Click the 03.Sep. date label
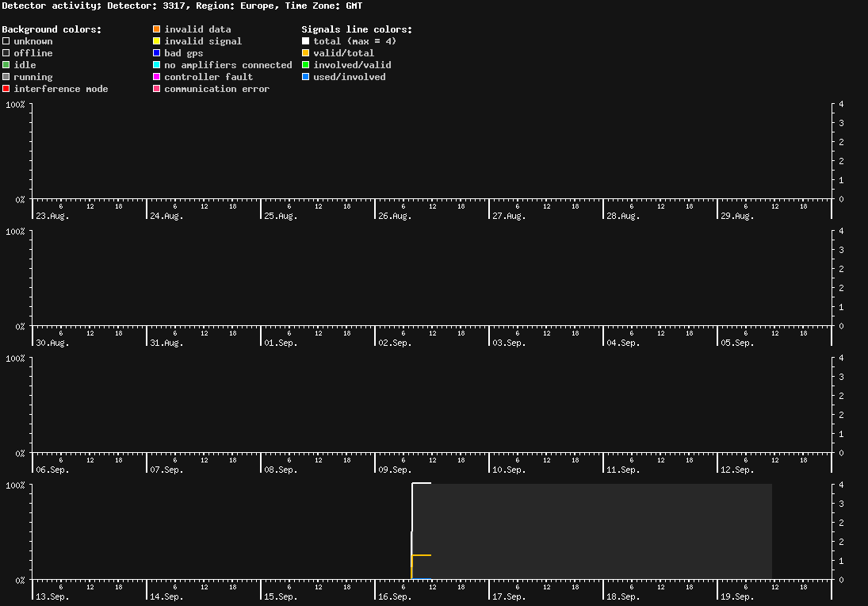868x606 pixels. coord(509,343)
